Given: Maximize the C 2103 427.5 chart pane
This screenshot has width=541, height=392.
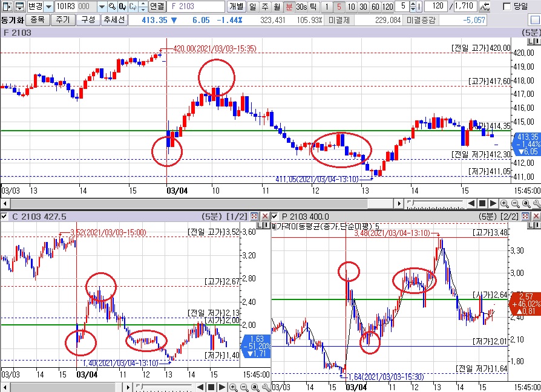Looking at the screenshot, I should point(254,216).
